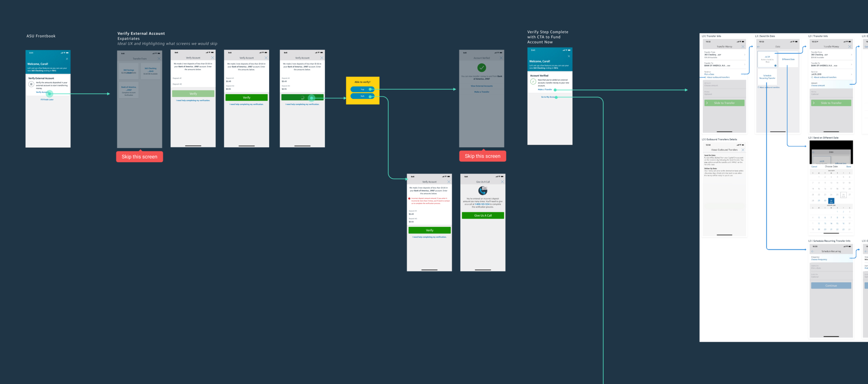Click help link under disabled Verify button

193,101
